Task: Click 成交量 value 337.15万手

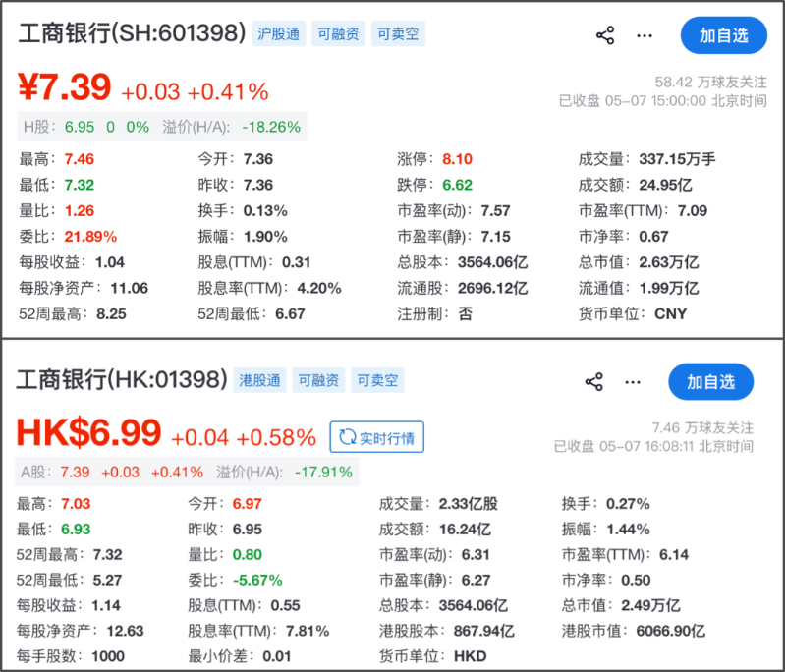Action: click(677, 159)
